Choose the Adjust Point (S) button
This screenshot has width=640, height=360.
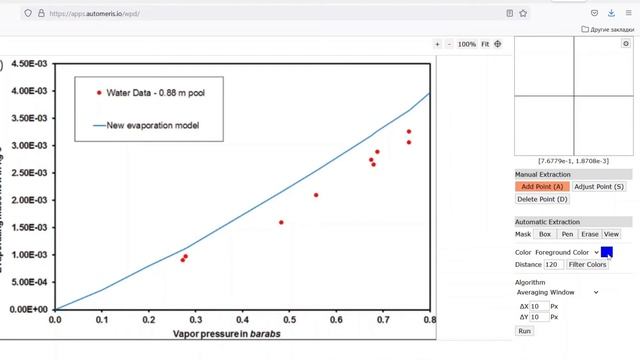tap(599, 187)
